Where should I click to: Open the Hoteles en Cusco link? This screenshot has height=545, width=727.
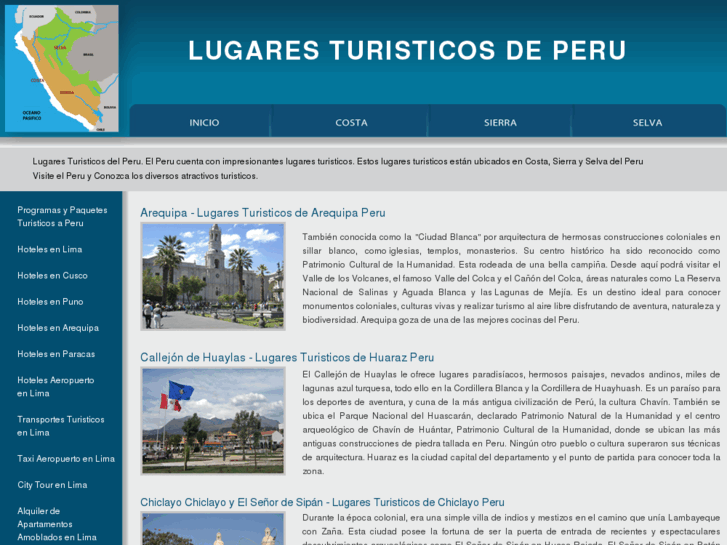[x=52, y=276]
